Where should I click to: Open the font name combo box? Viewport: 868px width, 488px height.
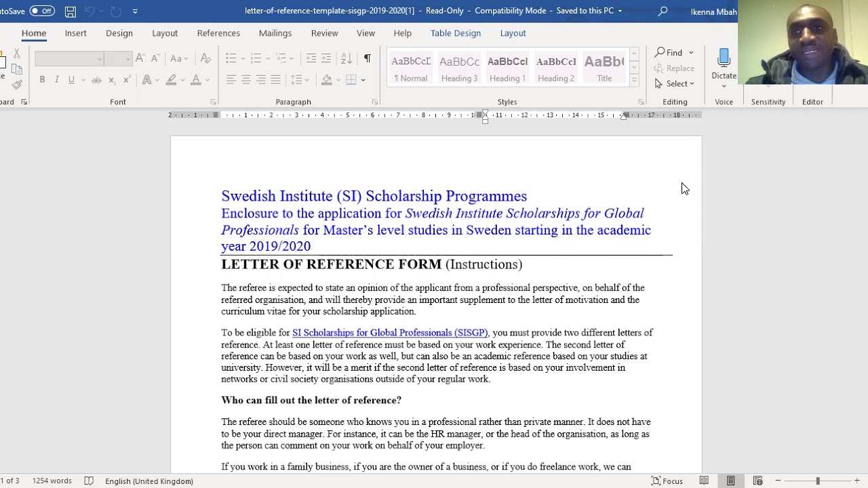point(69,59)
